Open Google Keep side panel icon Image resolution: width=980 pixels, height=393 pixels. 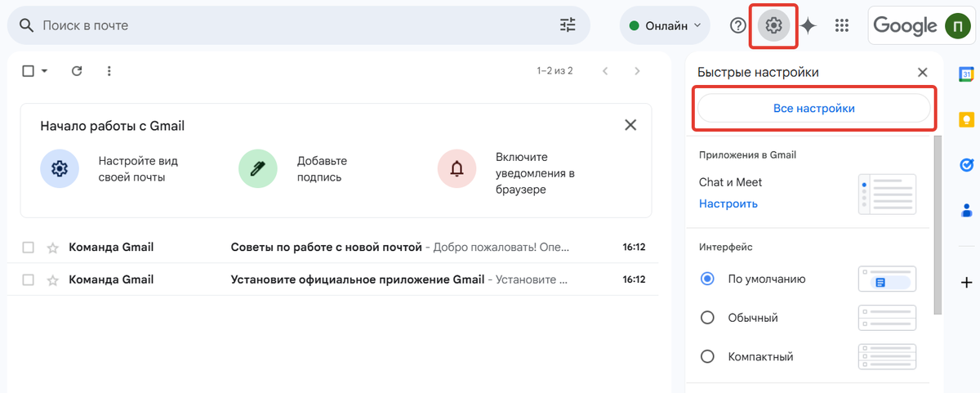coord(966,119)
